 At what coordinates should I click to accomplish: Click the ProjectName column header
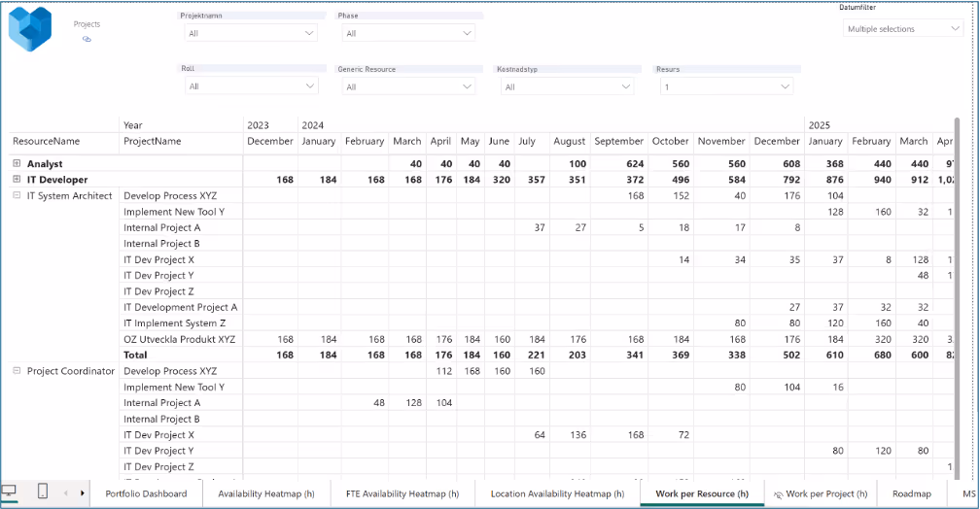coord(153,141)
